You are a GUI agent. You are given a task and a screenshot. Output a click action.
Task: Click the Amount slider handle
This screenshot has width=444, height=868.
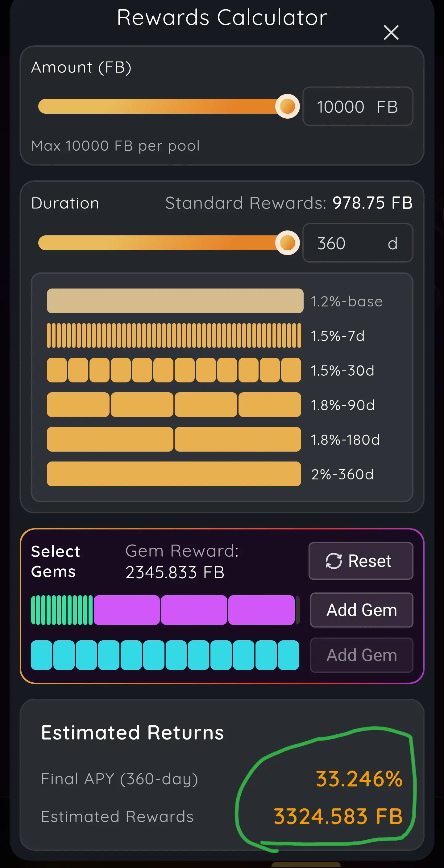click(x=287, y=107)
